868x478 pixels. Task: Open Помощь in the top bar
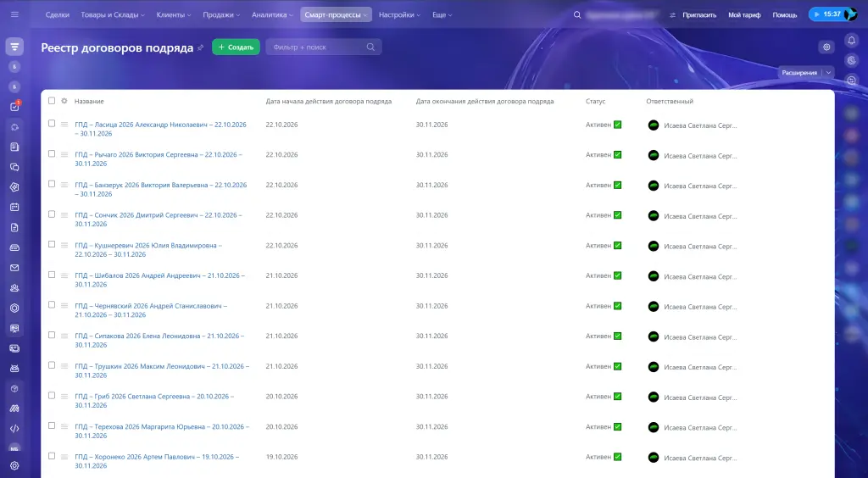784,15
